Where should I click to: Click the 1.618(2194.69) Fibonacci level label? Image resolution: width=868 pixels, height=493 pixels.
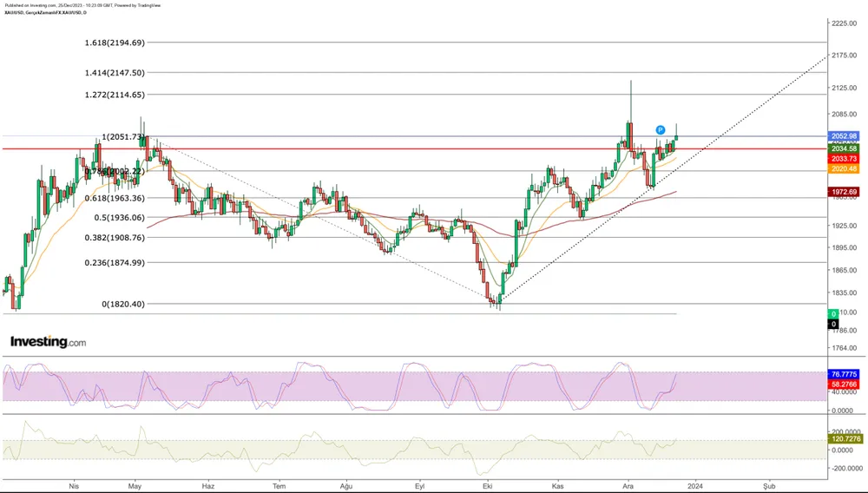(x=115, y=43)
